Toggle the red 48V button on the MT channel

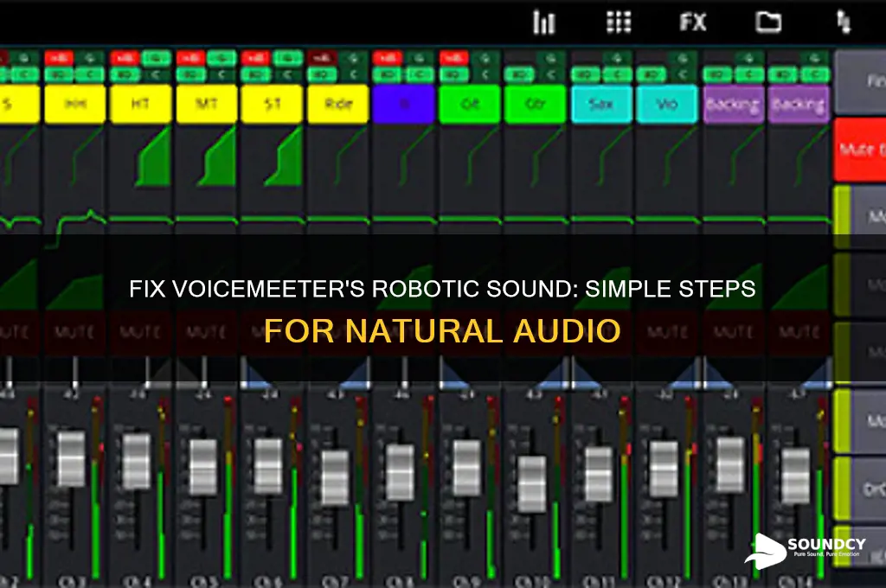tap(190, 58)
